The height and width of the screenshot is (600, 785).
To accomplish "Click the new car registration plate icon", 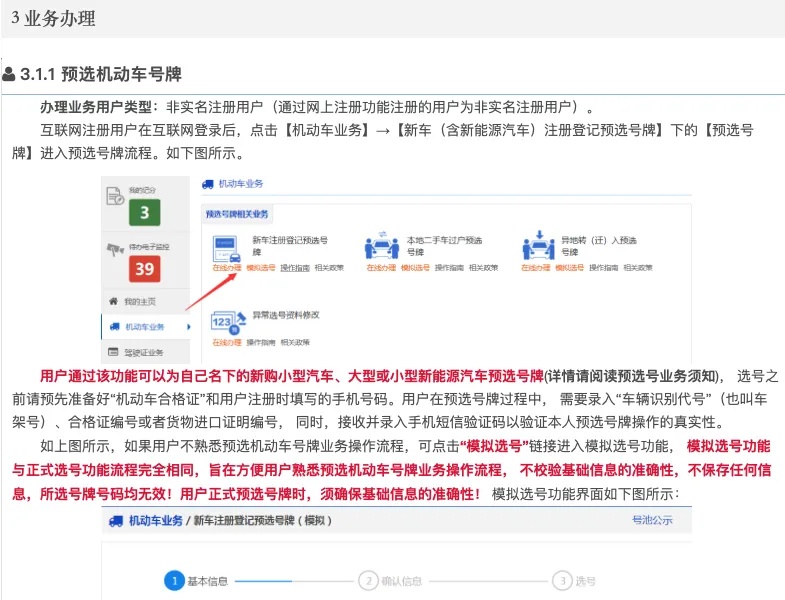I will 226,249.
